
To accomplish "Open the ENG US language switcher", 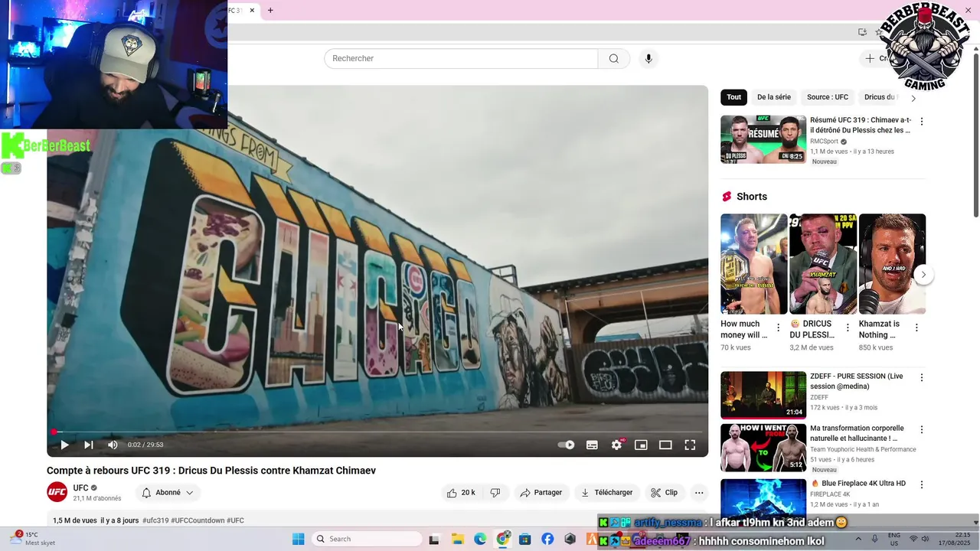I will (893, 539).
